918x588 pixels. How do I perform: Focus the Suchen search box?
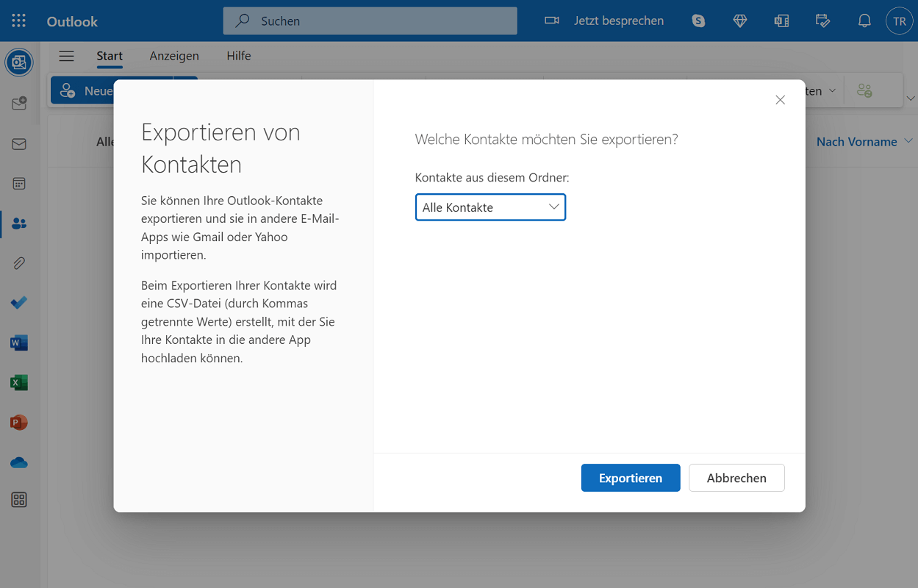[x=370, y=21]
